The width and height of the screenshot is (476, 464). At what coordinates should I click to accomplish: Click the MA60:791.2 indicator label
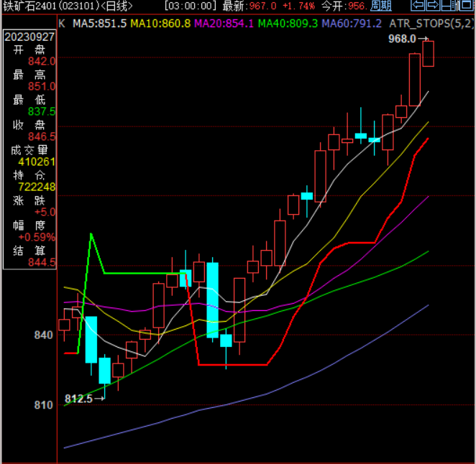pos(352,23)
